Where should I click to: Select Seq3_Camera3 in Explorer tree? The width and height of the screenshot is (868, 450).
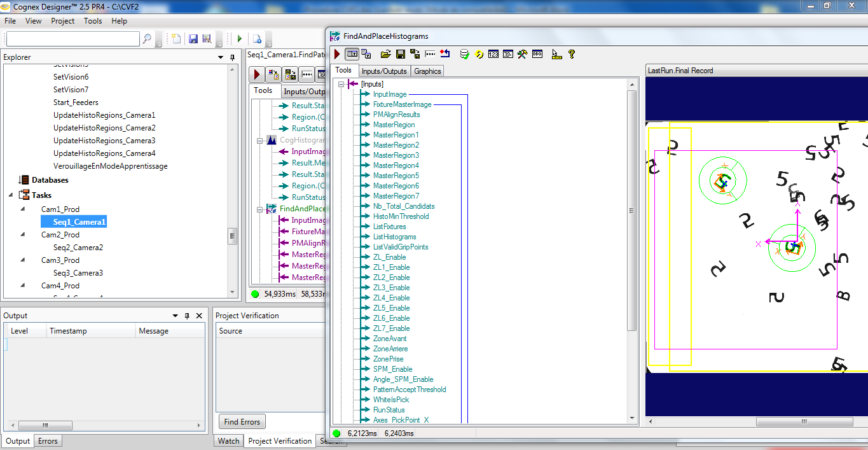coord(78,273)
